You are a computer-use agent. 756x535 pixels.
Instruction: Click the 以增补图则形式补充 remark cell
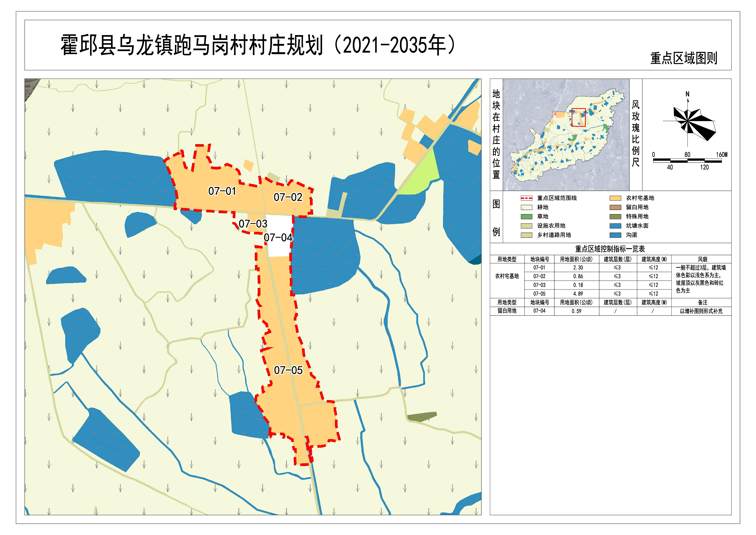701,311
